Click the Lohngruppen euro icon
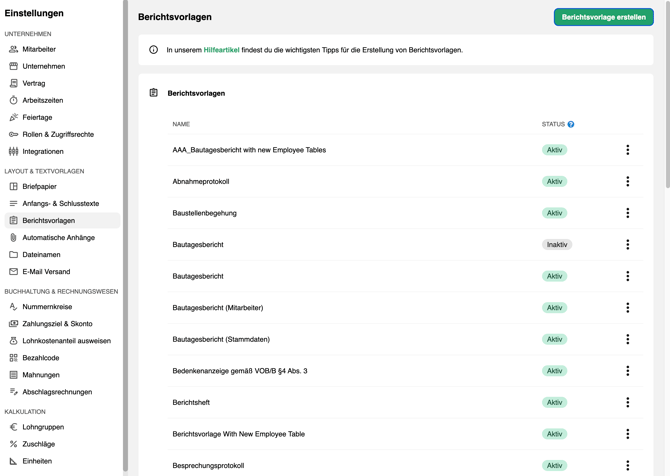 [x=14, y=427]
